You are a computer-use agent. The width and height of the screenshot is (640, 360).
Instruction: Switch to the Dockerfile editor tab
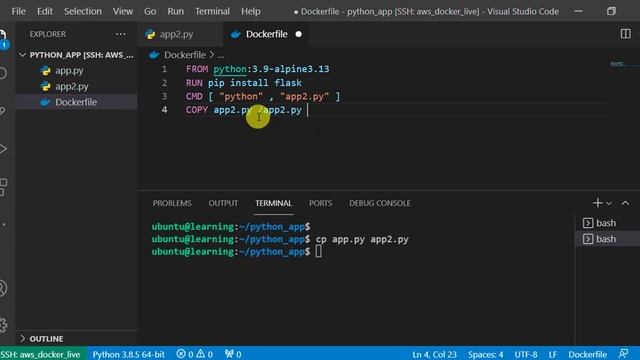(265, 34)
